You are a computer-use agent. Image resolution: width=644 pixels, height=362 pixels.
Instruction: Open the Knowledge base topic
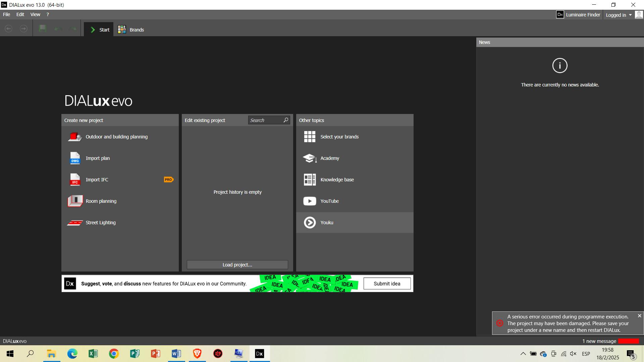(337, 180)
